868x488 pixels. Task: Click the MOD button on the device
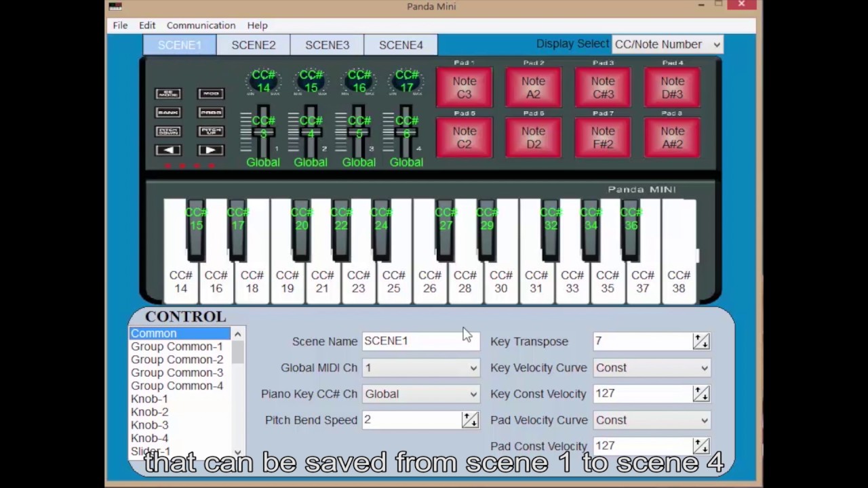point(211,94)
